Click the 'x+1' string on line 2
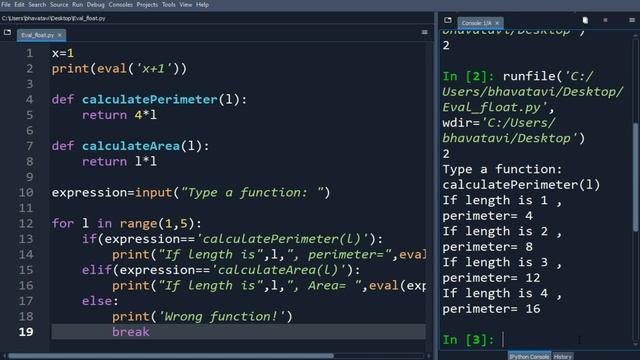The image size is (640, 360). (153, 69)
